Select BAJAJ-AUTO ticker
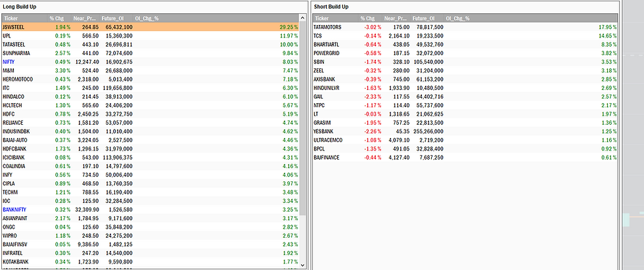The image size is (644, 270). [16, 140]
